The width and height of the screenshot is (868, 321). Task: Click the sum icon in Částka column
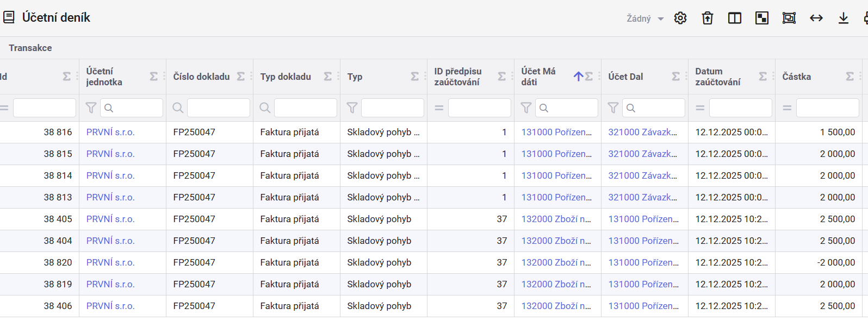pos(850,77)
